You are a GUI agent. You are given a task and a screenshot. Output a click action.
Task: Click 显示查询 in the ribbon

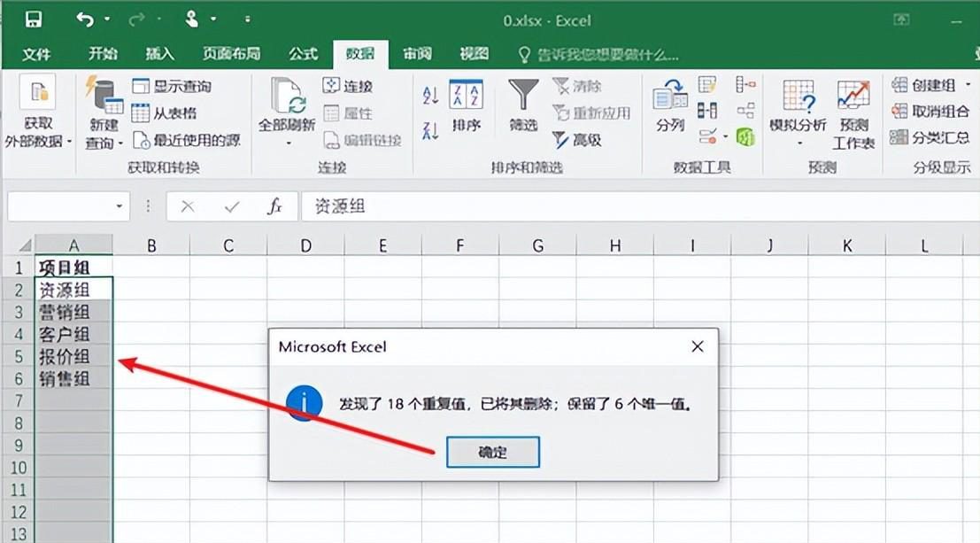172,86
